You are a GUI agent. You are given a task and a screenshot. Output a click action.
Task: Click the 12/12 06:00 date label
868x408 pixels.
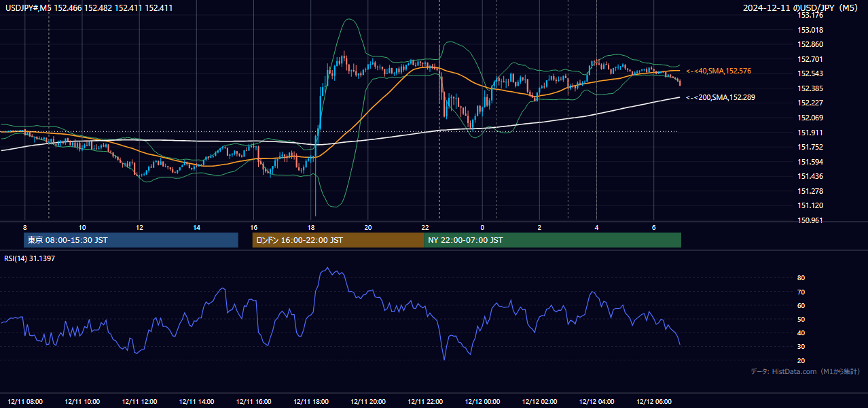[x=653, y=401]
